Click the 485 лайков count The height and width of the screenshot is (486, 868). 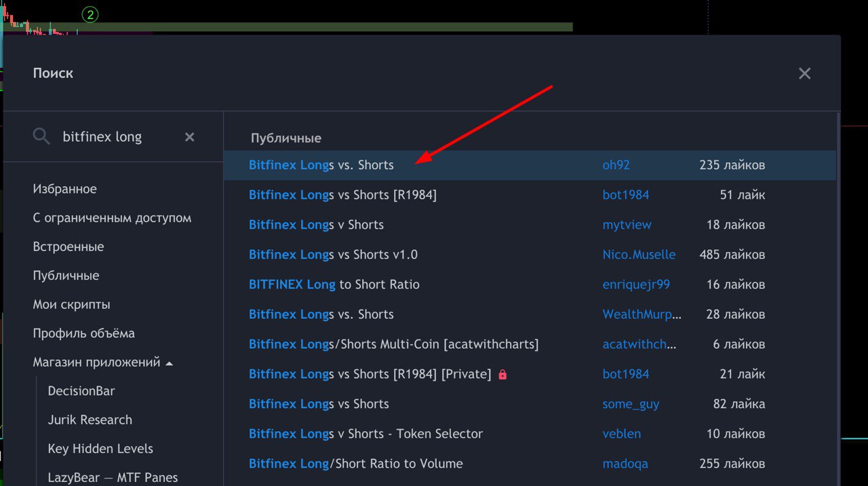(x=732, y=255)
